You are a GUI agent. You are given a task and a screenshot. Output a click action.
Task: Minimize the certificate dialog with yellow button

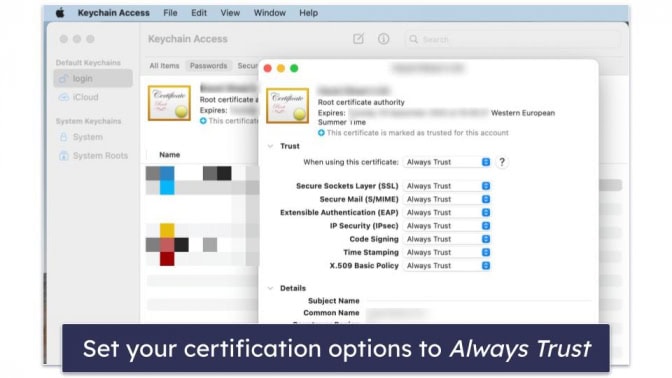[x=281, y=69]
